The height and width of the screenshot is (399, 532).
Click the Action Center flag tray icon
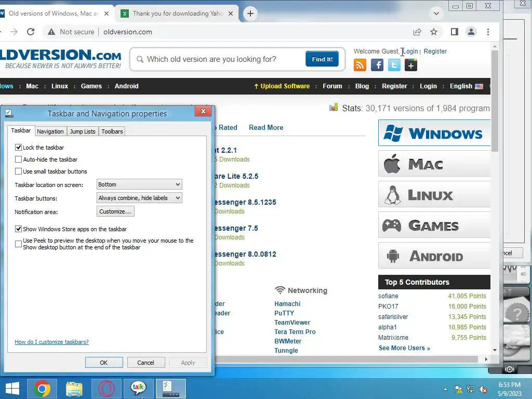pos(458,389)
